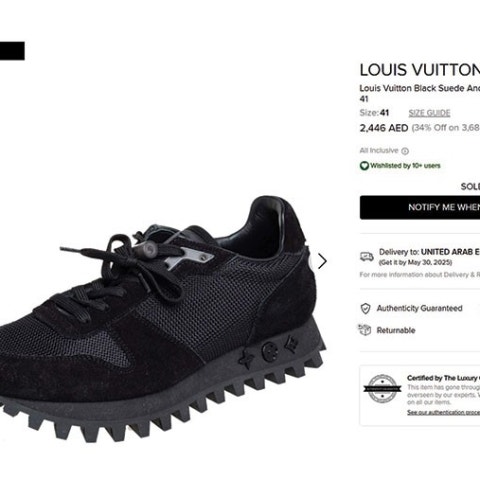The height and width of the screenshot is (480, 480).
Task: Open the authentication process link
Action: pyautogui.click(x=443, y=413)
